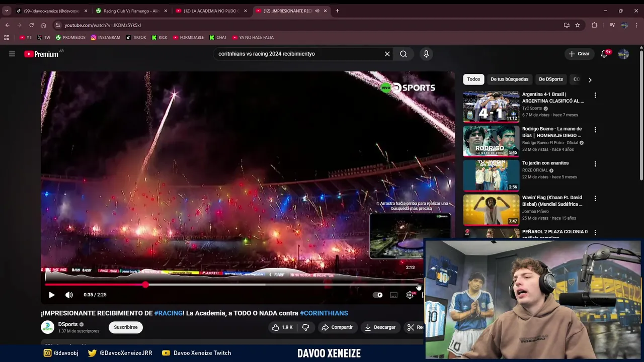Play the video with the play button
644x362 pixels.
click(x=51, y=295)
